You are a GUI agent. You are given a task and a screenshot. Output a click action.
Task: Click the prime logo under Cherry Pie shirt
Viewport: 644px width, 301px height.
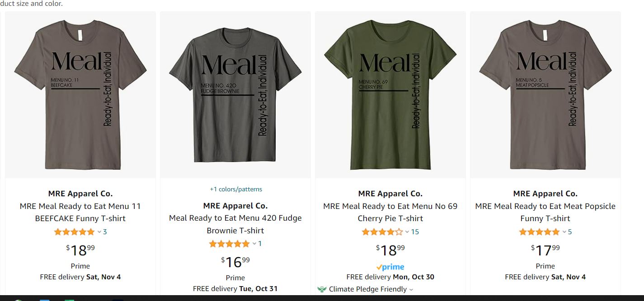click(390, 267)
